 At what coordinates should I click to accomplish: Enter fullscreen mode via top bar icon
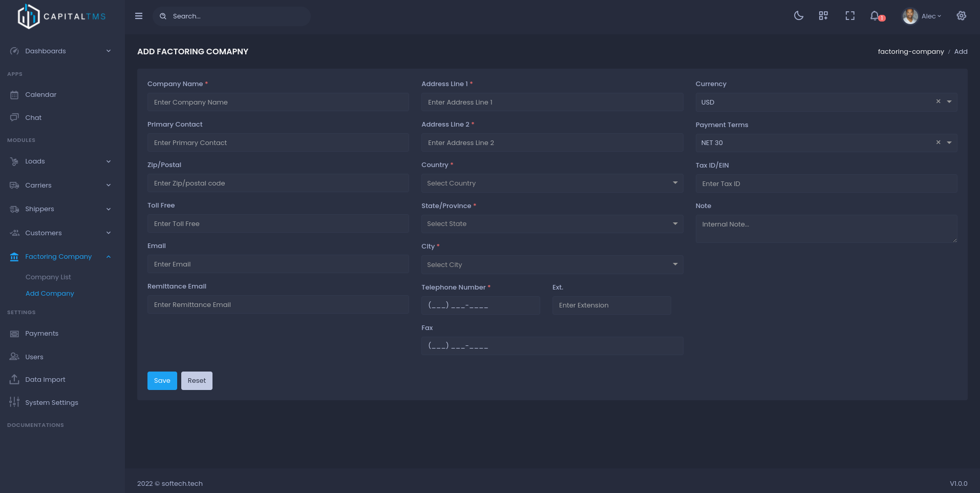850,16
